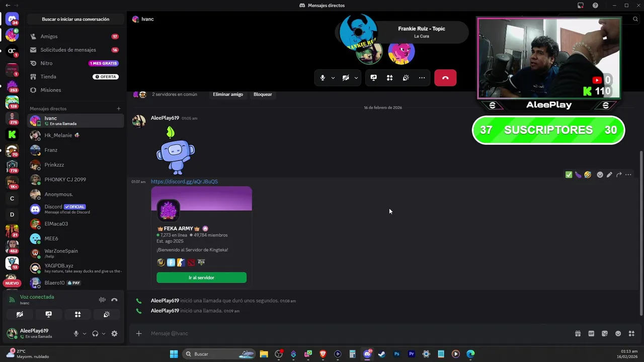This screenshot has width=644, height=362.
Task: Open Hk_Melanie conversation
Action: [x=75, y=135]
